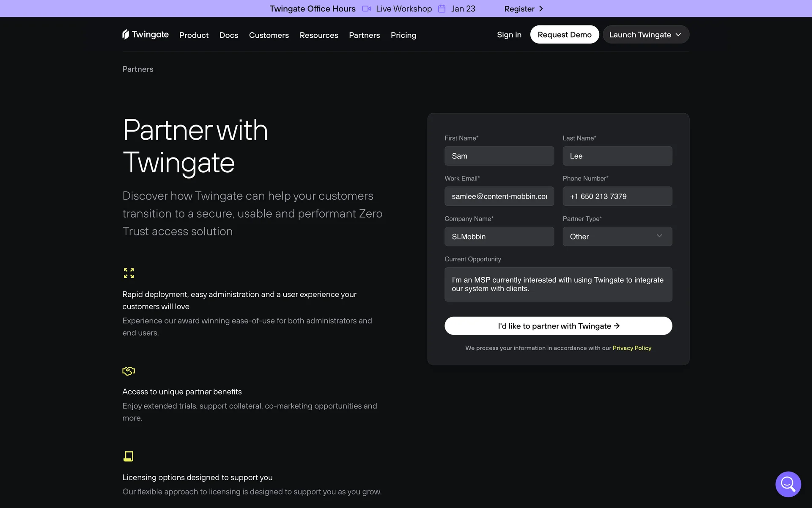Click the Work Email input field
The width and height of the screenshot is (812, 508).
pos(499,196)
